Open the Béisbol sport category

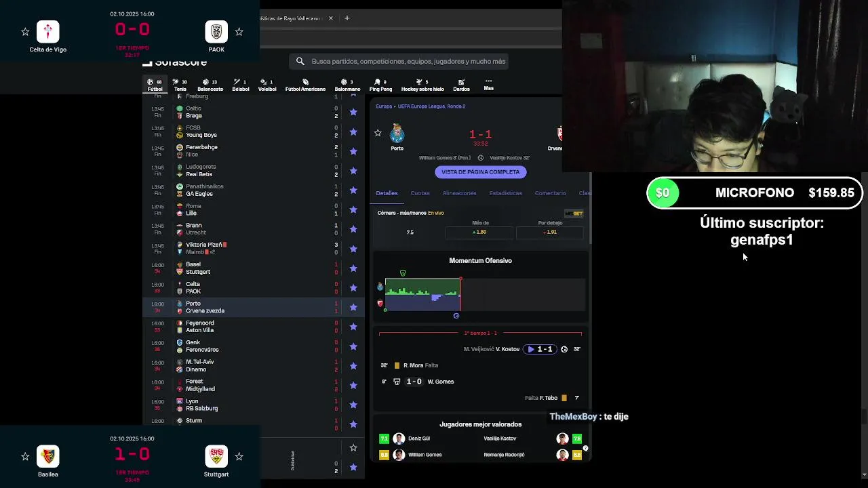(241, 85)
